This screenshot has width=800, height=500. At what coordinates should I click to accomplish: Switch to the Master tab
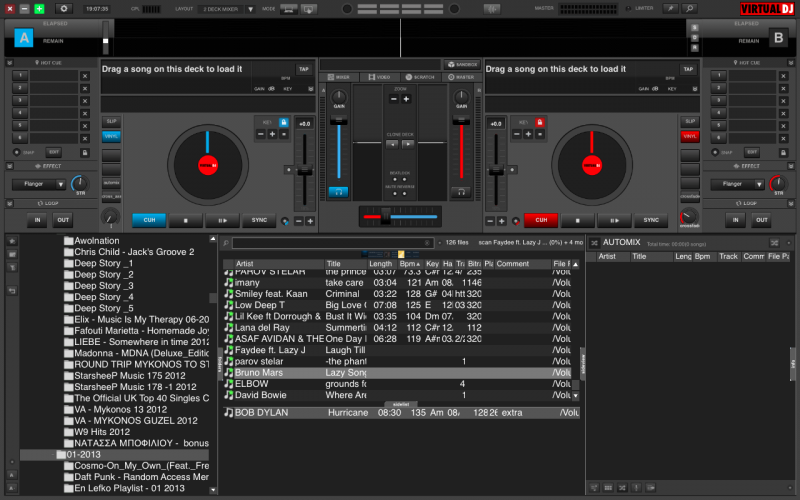(461, 77)
